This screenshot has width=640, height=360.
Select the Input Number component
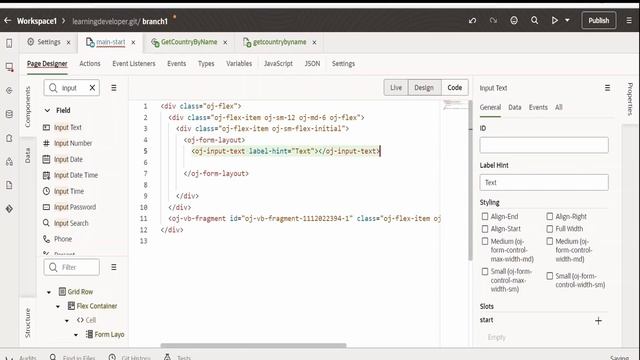tap(68, 143)
